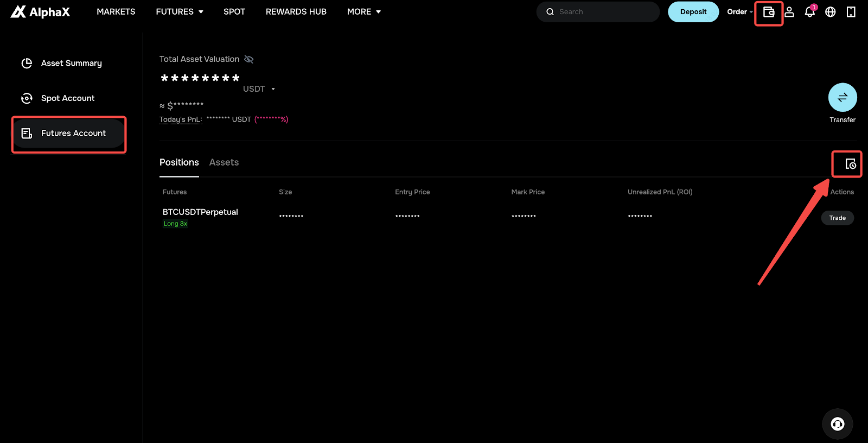This screenshot has width=868, height=443.
Task: Click the Entry Price column header
Action: [x=412, y=192]
